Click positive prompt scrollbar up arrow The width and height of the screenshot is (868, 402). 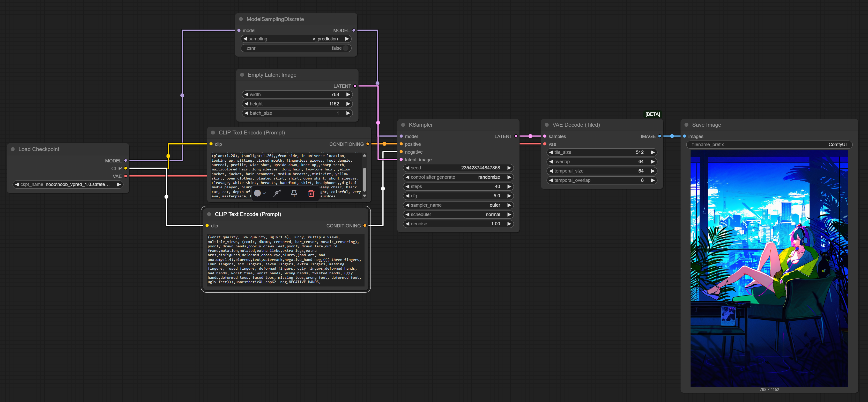tap(365, 155)
